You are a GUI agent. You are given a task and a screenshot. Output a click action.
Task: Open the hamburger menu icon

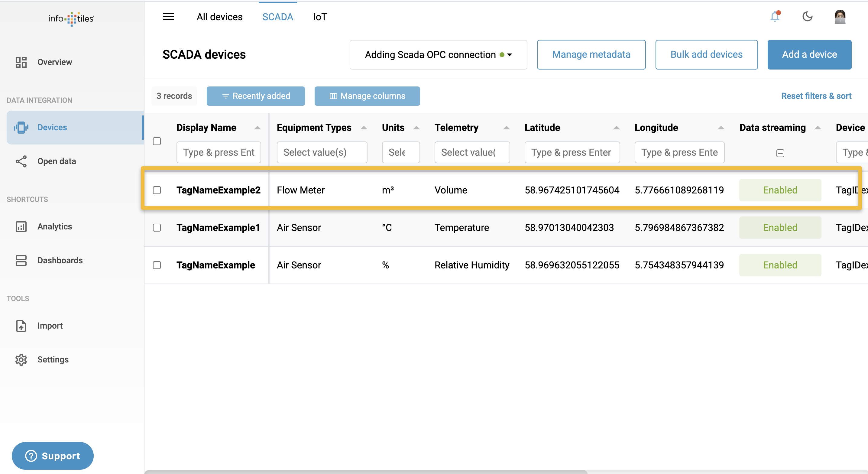[168, 17]
